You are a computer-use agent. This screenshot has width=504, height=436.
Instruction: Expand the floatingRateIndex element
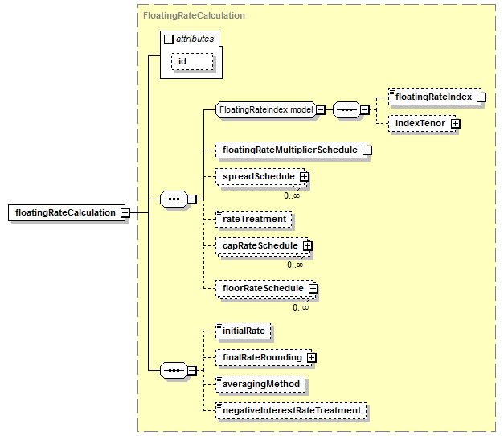[x=481, y=97]
